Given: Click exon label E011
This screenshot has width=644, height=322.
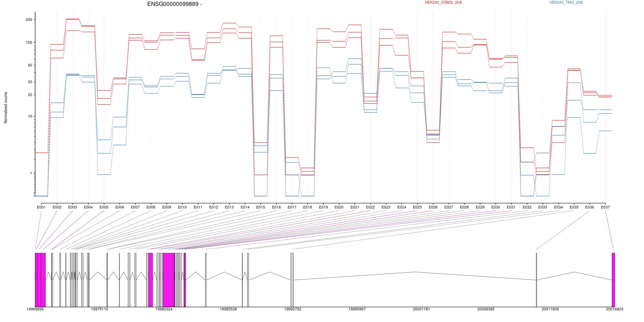Looking at the screenshot, I should 198,207.
